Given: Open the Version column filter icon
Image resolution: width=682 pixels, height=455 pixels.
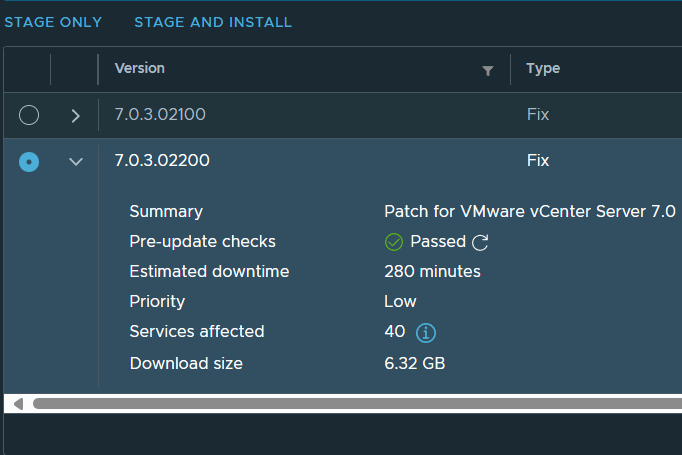Looking at the screenshot, I should (x=487, y=70).
